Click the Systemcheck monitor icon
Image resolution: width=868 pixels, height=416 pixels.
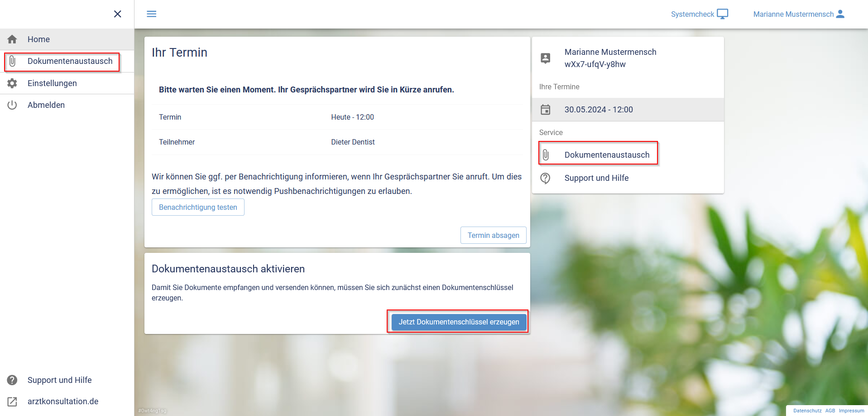click(723, 14)
